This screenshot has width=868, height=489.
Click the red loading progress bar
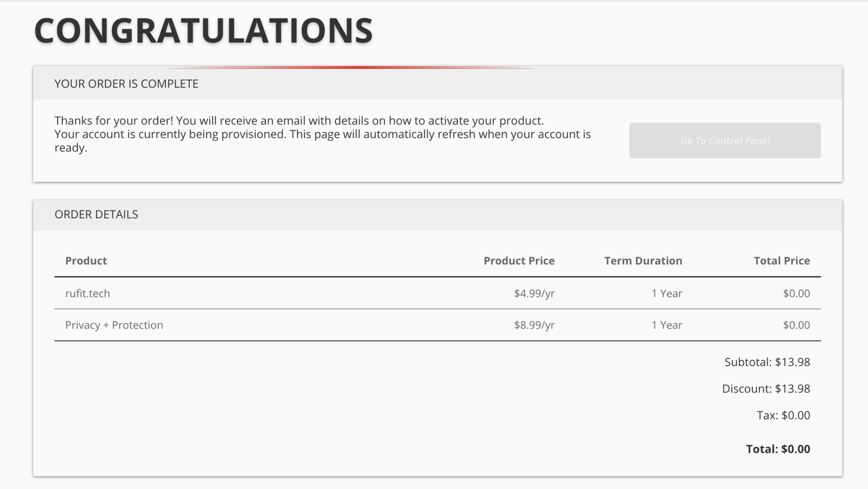(x=352, y=67)
